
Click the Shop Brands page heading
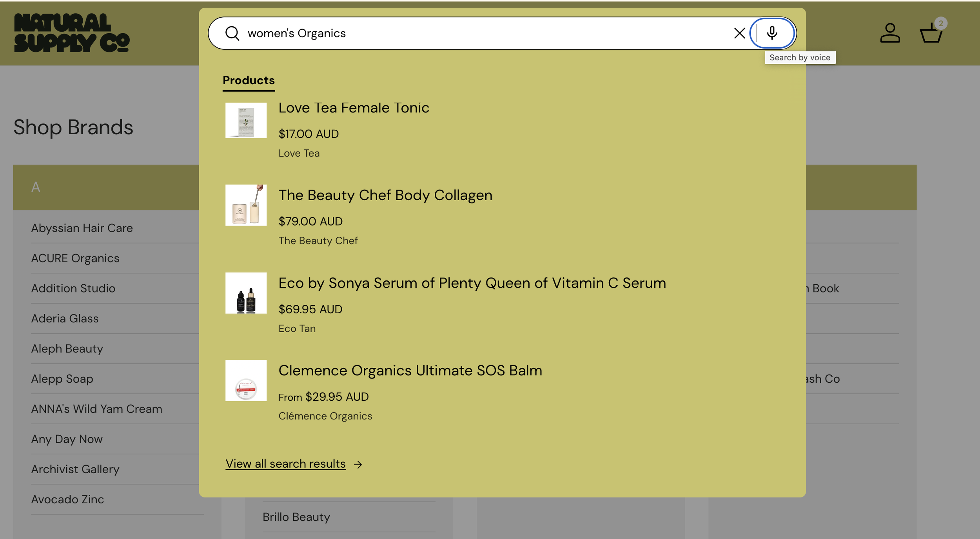(73, 127)
